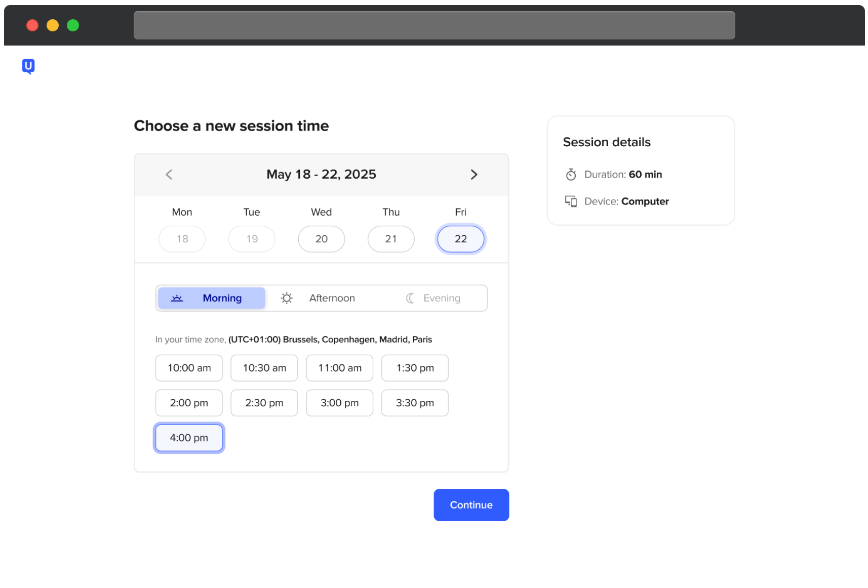Click the browser address bar
Screen dimensions: 868x588
(435, 25)
